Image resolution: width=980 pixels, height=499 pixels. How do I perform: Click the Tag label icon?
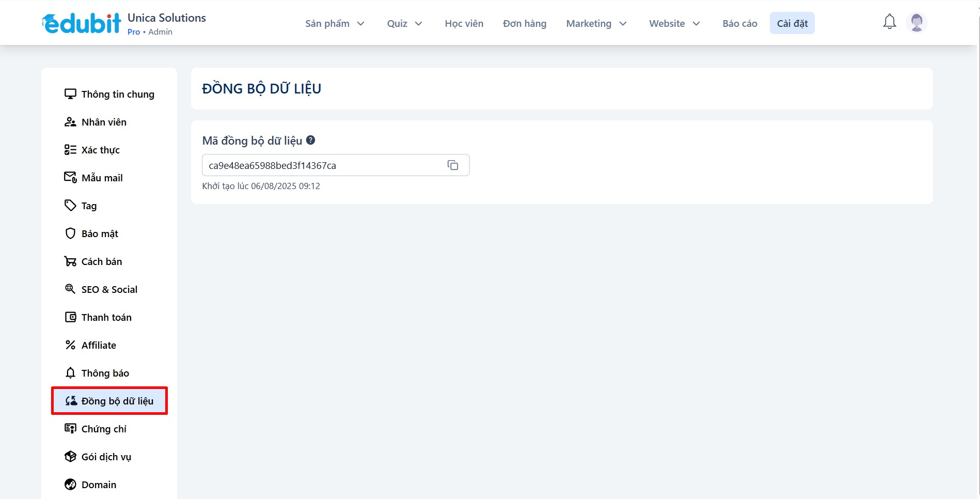click(x=70, y=206)
